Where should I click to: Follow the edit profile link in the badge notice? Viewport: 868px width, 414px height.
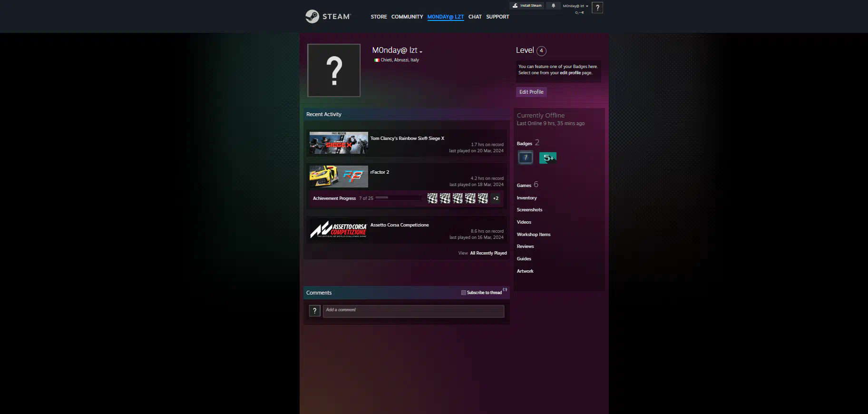[570, 73]
